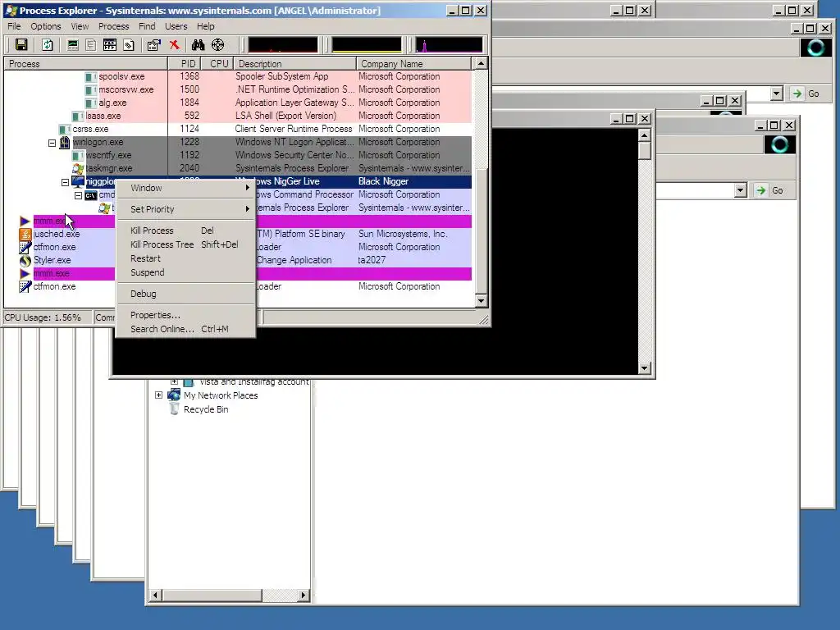Open the Help menu
The image size is (840, 630).
tap(205, 26)
